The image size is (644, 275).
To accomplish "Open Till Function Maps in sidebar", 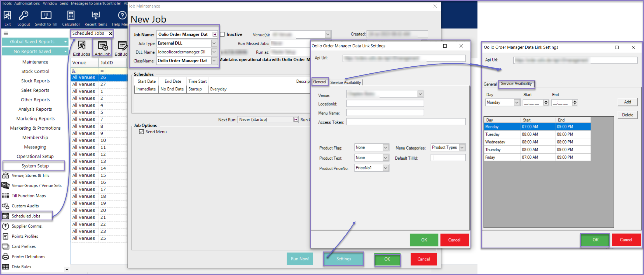I will pos(29,196).
